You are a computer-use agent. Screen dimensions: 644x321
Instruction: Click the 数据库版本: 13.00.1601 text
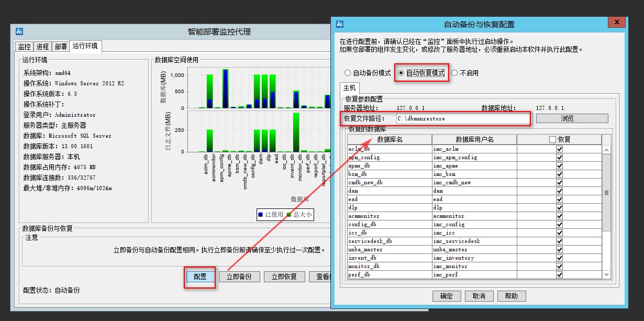click(59, 146)
